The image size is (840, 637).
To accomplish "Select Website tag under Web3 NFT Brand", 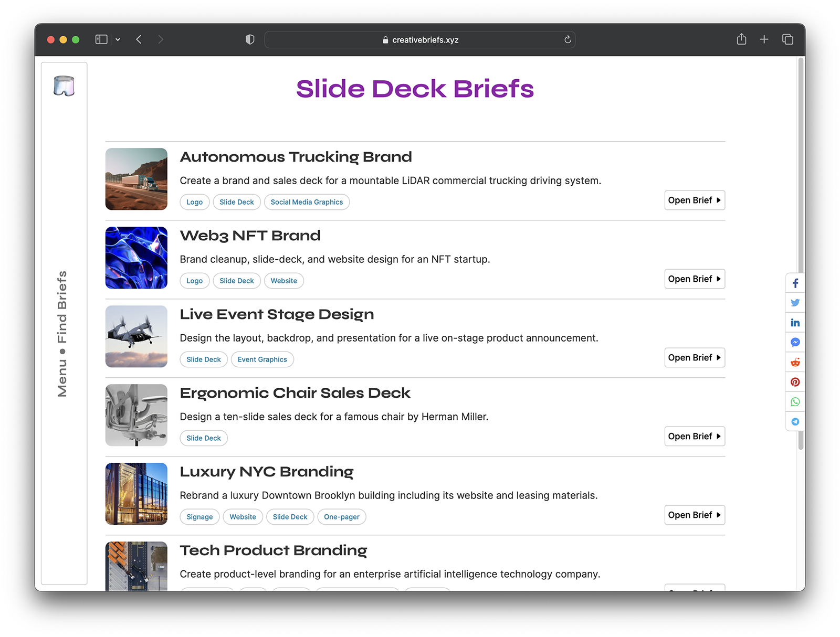I will 284,281.
